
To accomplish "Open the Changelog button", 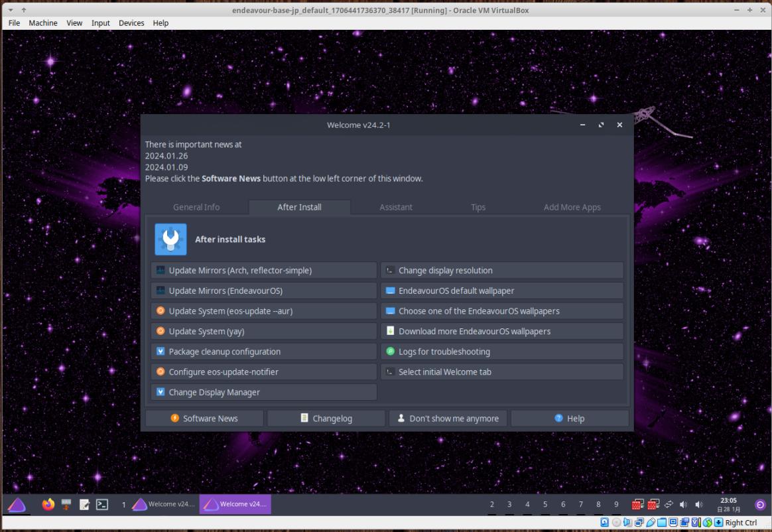I will pos(326,418).
